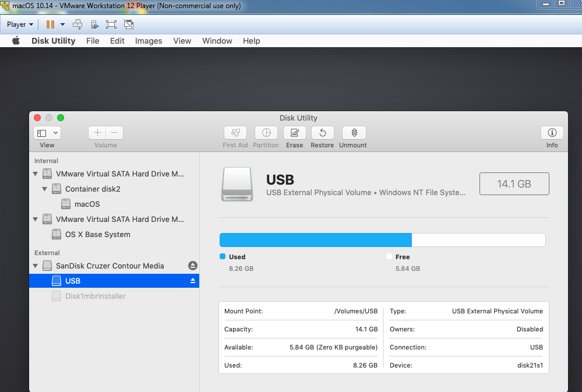Click white free portion of capacity bar
This screenshot has height=392, width=582.
point(478,240)
